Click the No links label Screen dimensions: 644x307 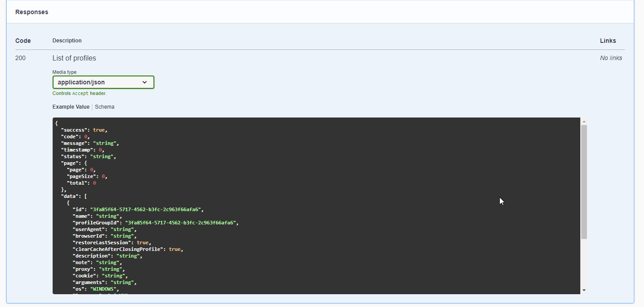pos(611,57)
